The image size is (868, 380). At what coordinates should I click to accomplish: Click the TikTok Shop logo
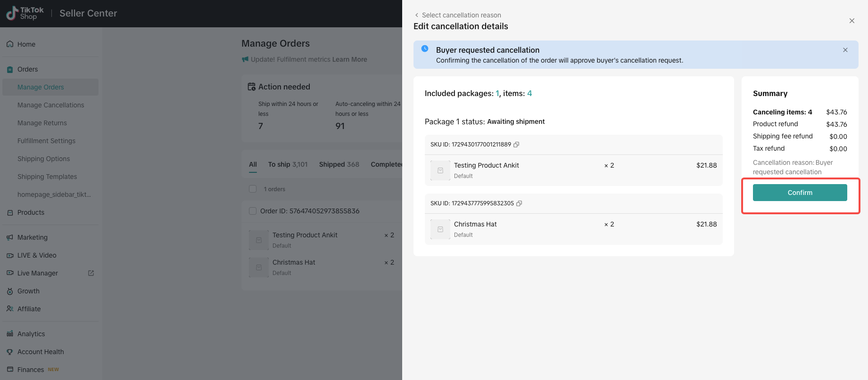pyautogui.click(x=25, y=13)
